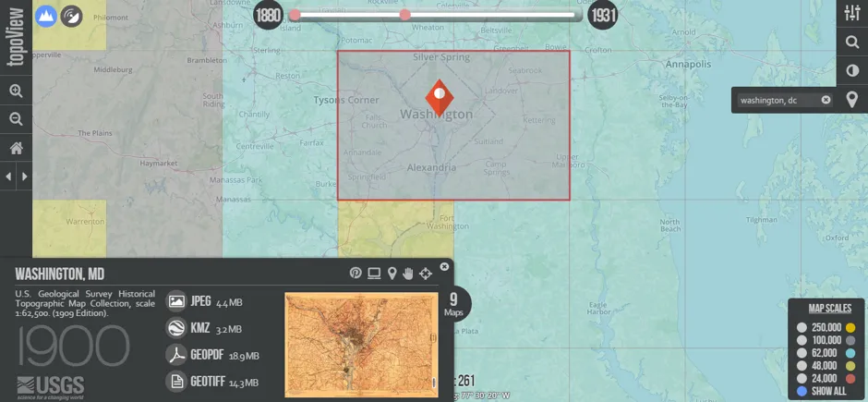The height and width of the screenshot is (402, 868).
Task: Click the map pin icon in Washington panel
Action: tap(392, 273)
